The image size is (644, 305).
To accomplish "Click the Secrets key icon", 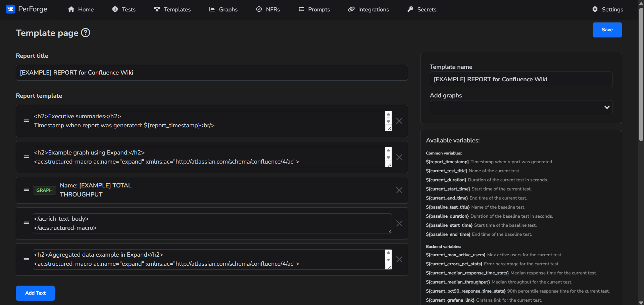I will [411, 9].
